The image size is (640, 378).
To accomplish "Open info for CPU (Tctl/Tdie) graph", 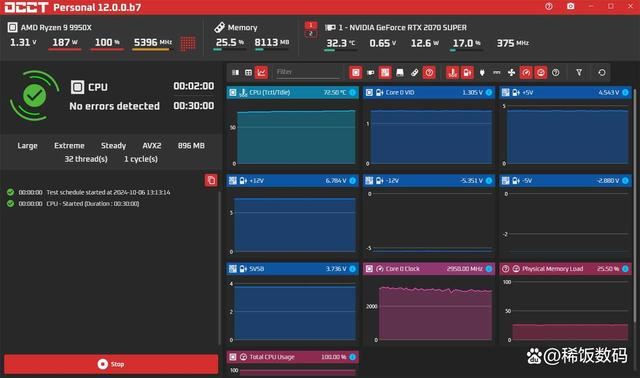I will tap(352, 93).
